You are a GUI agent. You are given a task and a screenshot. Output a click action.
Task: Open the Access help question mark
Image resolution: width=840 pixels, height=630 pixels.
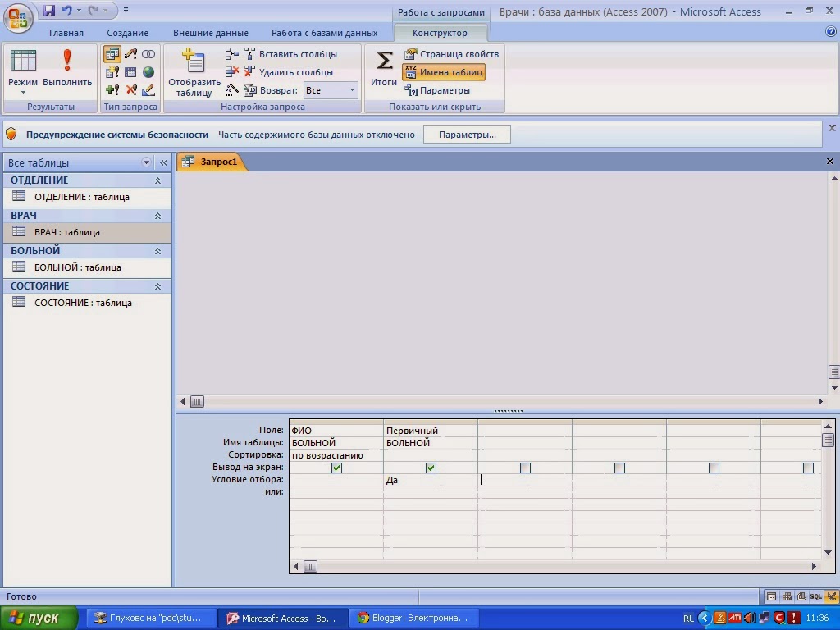(831, 32)
